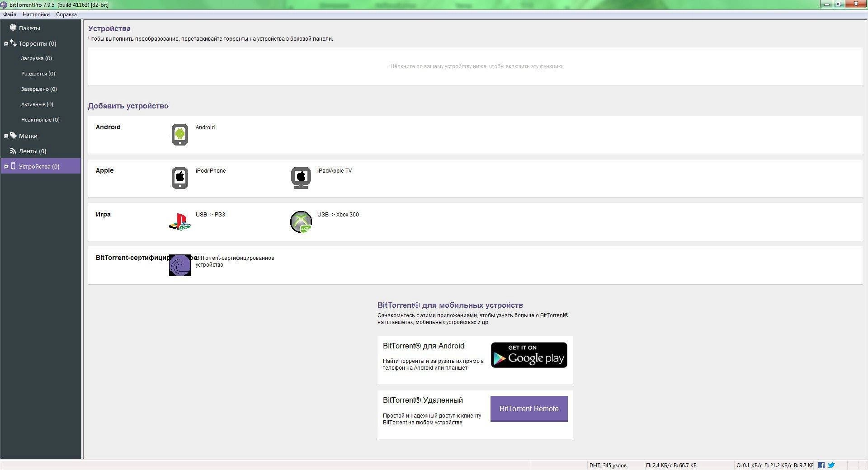Click the Метки tag icon
Screen dimensions: 868x470
pyautogui.click(x=13, y=135)
